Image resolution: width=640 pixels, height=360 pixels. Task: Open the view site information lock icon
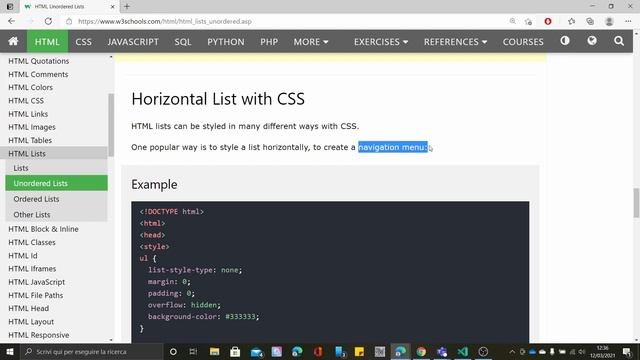coord(69,21)
